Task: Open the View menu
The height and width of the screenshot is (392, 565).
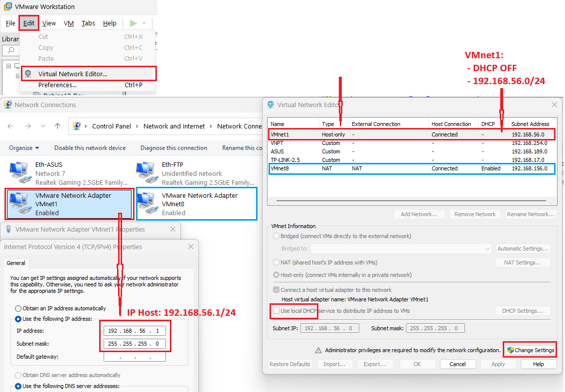Action: [x=49, y=23]
